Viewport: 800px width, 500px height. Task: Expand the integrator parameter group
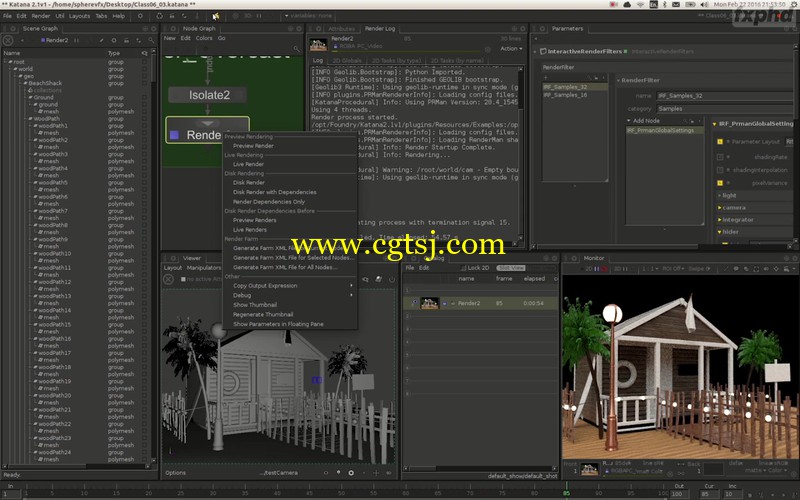click(719, 220)
